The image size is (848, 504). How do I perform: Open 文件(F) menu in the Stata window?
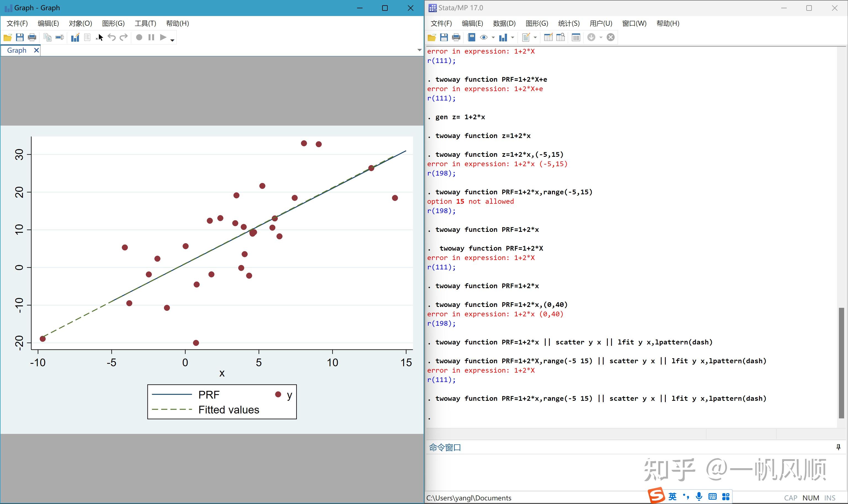point(441,23)
